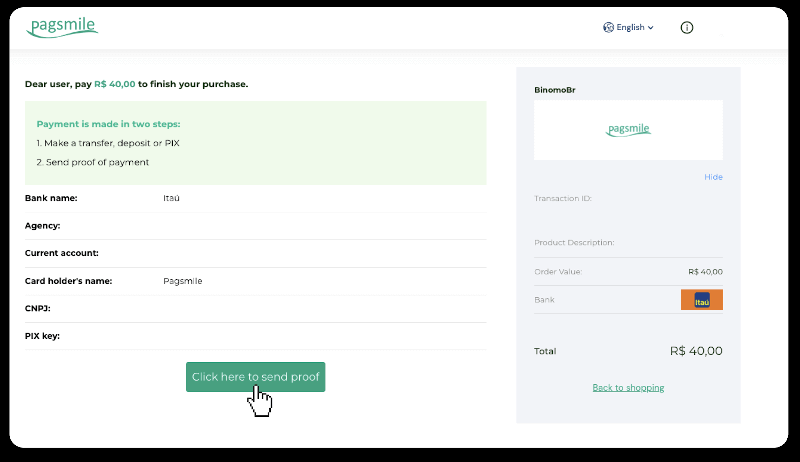Click the PIX key row label

[42, 336]
